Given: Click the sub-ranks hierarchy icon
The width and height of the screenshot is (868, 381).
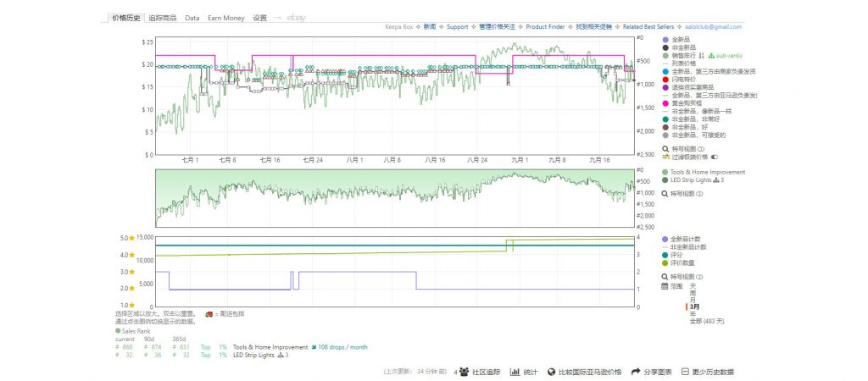Looking at the screenshot, I should 711,55.
